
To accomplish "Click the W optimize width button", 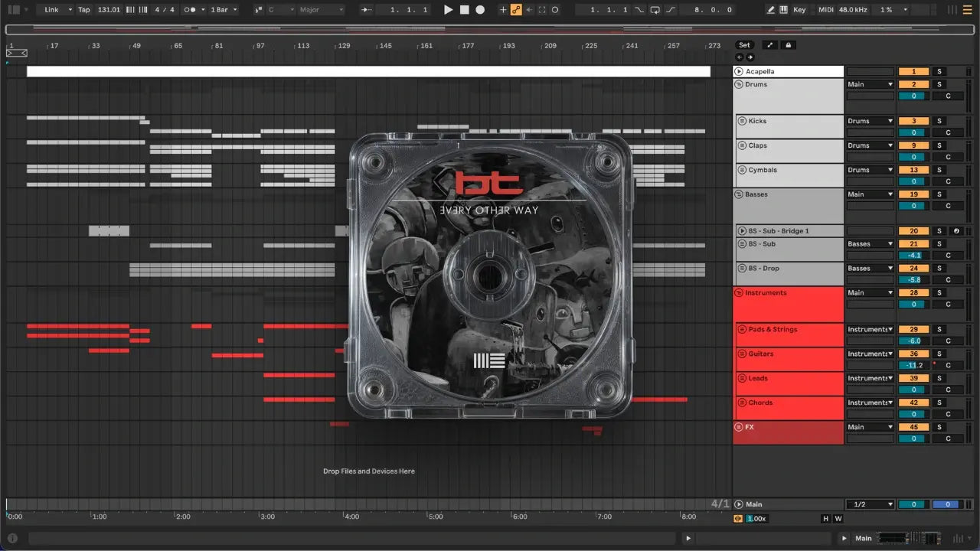I will [x=838, y=519].
